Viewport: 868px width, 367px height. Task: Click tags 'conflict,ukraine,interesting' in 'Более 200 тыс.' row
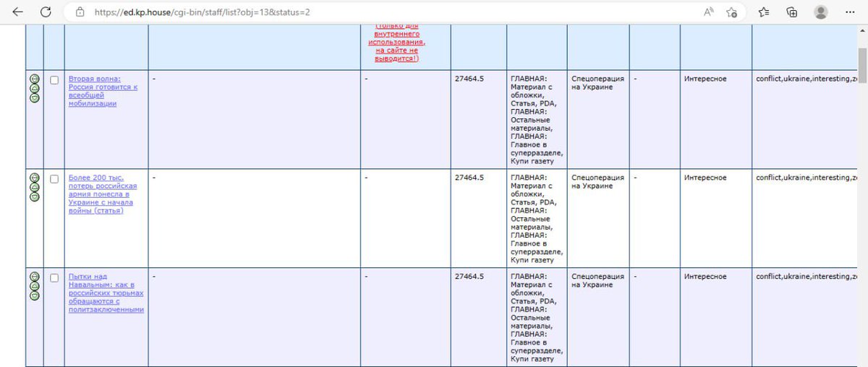[x=807, y=177]
